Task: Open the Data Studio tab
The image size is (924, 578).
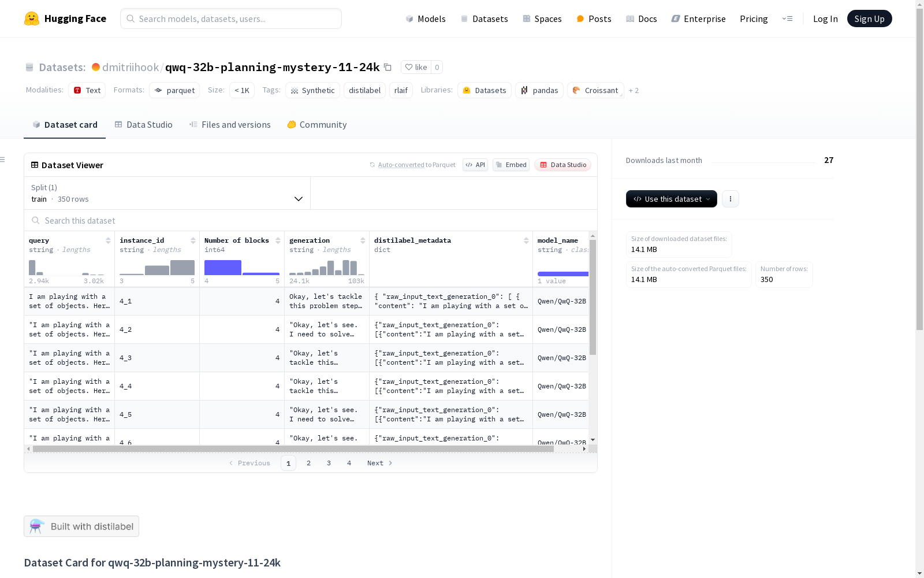Action: [144, 125]
